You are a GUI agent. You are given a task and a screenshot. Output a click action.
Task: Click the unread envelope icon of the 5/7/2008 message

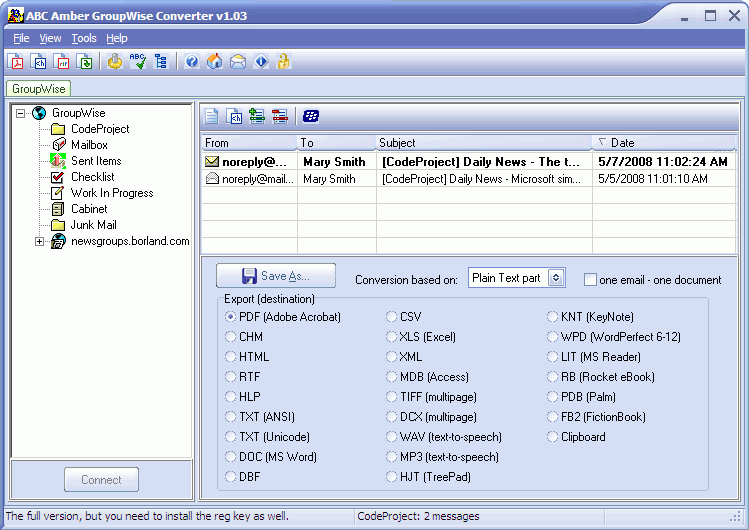(x=212, y=162)
